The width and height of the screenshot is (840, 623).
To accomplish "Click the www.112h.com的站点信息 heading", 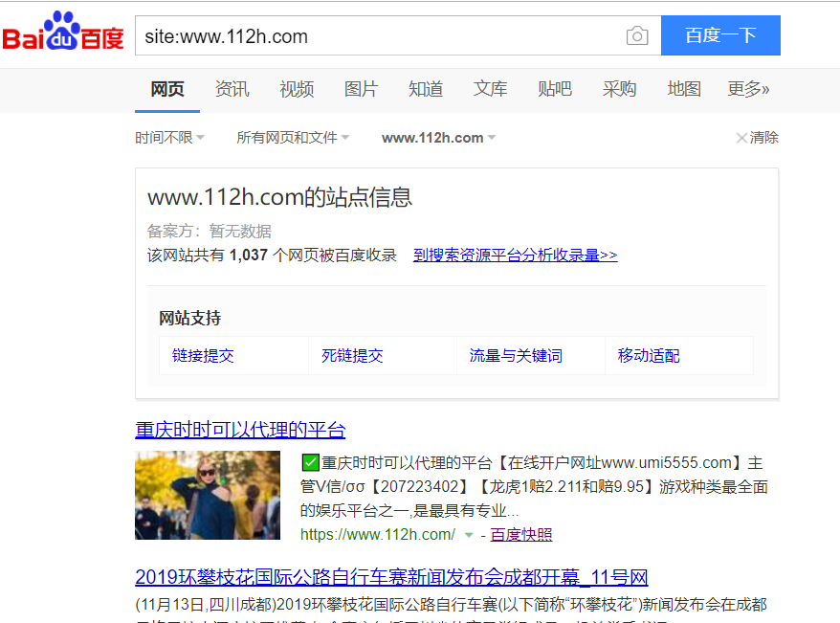I will tap(279, 197).
